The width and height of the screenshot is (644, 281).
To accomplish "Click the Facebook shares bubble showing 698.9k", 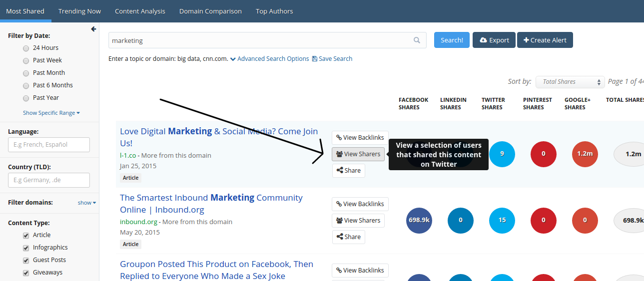I will click(x=419, y=220).
